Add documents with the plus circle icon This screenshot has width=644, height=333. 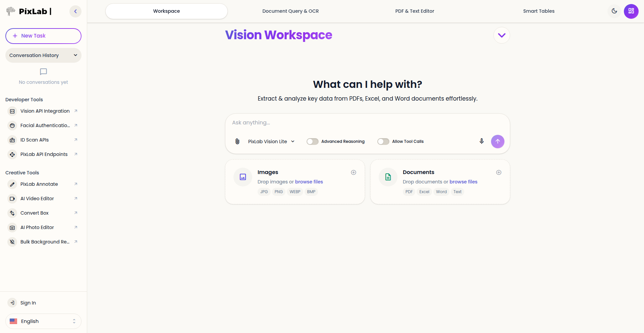point(499,172)
